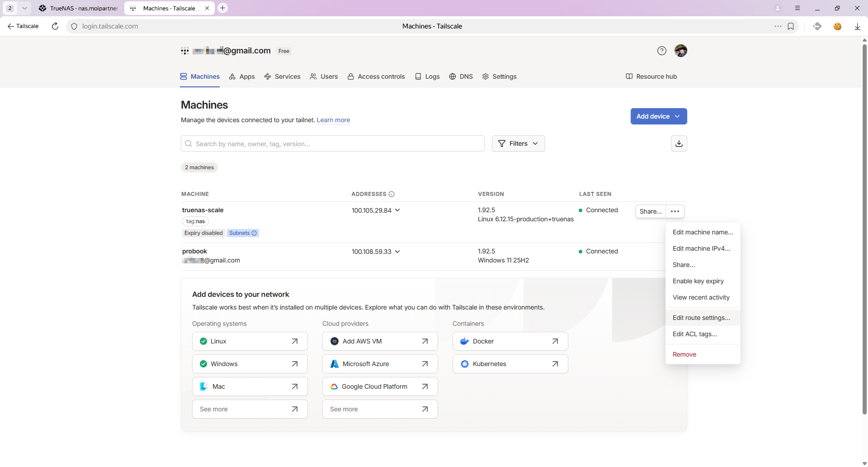Open the user profile avatar
The image size is (868, 467).
[x=680, y=51]
